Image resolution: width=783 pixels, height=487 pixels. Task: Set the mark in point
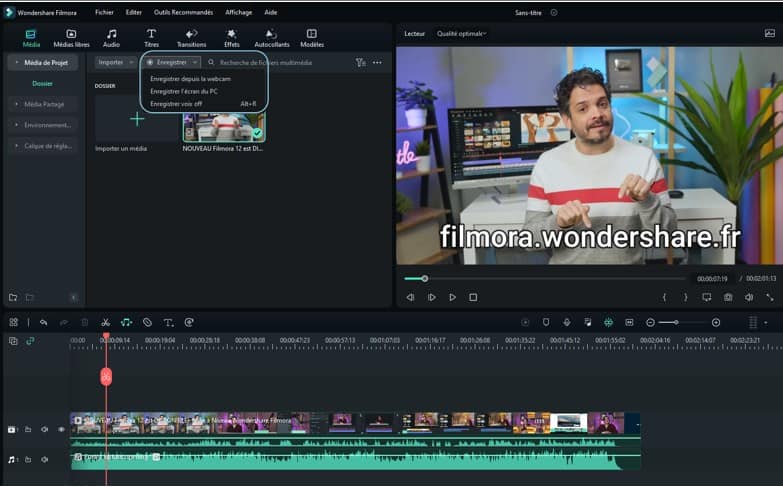click(x=664, y=297)
